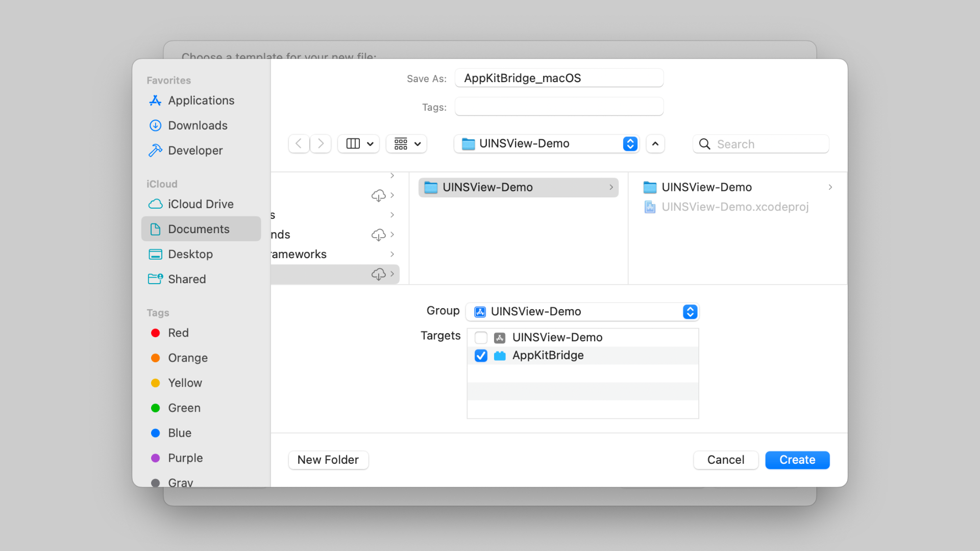This screenshot has width=980, height=551.
Task: Click the back navigation arrow
Action: [x=299, y=144]
